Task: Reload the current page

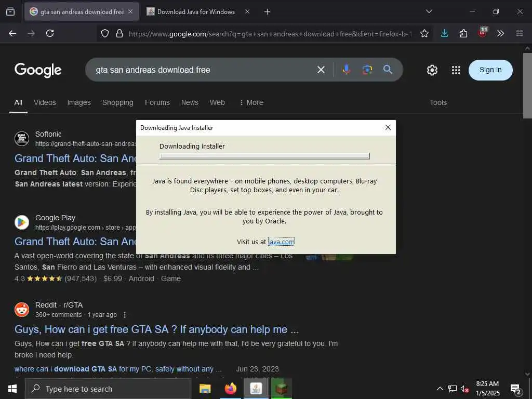Action: tap(50, 33)
